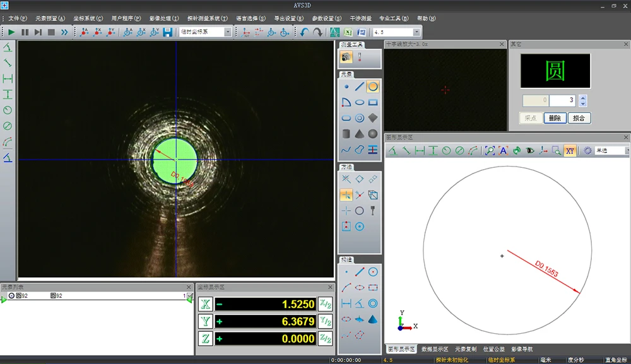This screenshot has width=631, height=364.
Task: Choose the ellipse element tool
Action: pos(359,102)
